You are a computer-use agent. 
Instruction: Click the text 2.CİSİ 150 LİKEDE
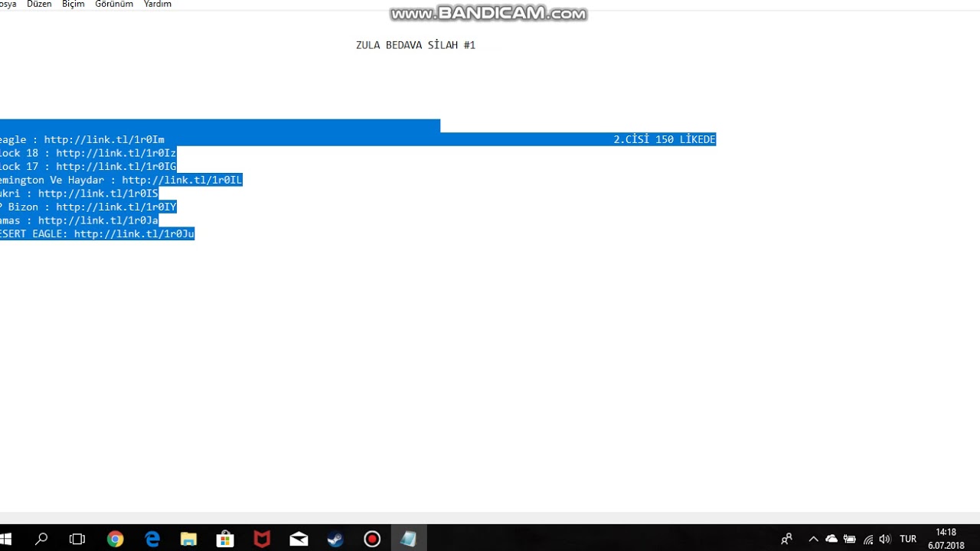(x=665, y=139)
